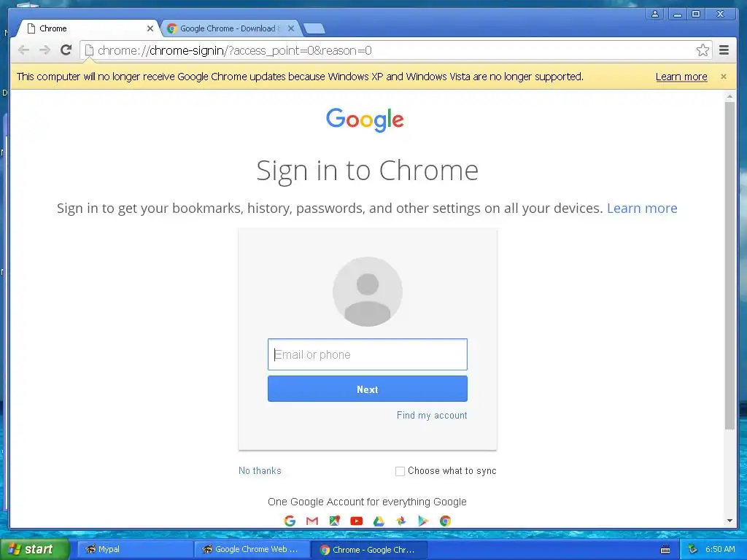747x560 pixels.
Task: Click the Sign in to Chrome heading
Action: (x=368, y=171)
